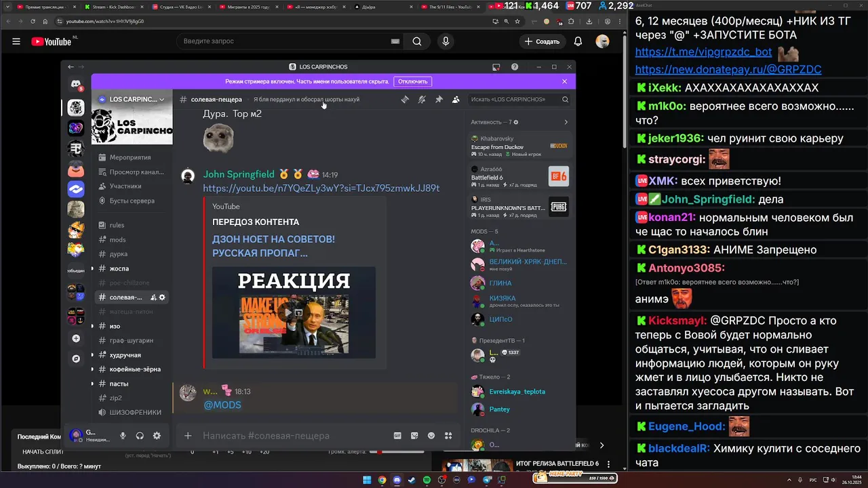Screen dimensions: 868x488
Task: Edit солевая-пещера channel gear icon
Action: click(162, 297)
